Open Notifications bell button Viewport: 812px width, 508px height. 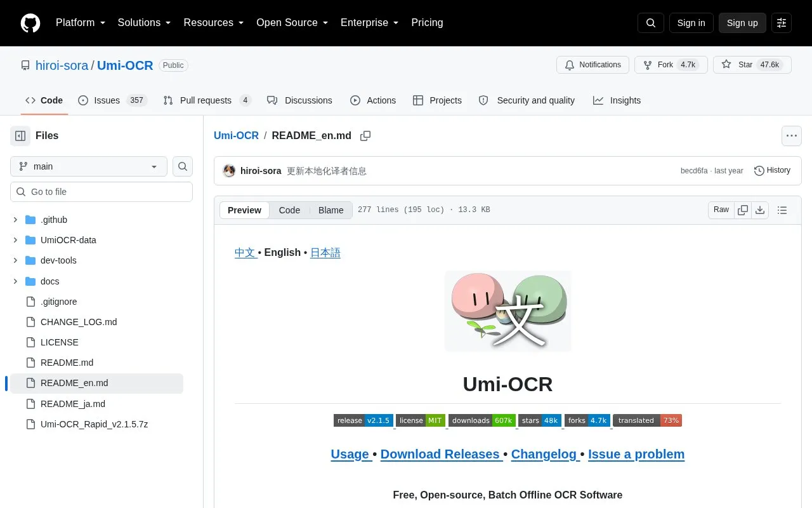pyautogui.click(x=593, y=65)
